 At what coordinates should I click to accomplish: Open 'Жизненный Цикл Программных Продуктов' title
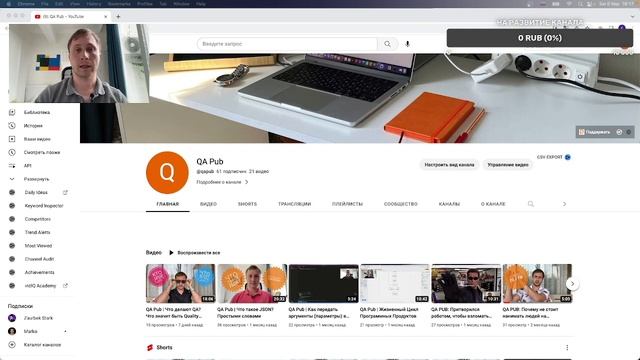pos(389,313)
